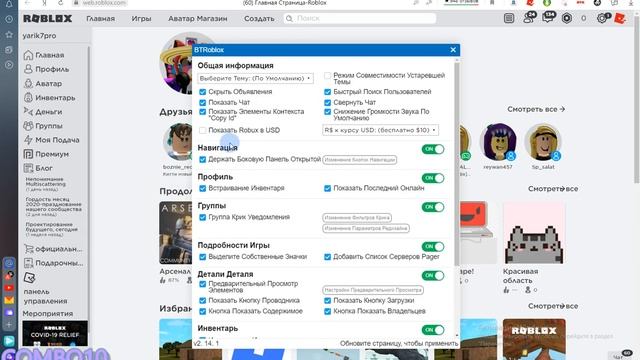
Task: Switch off the Детали Детали ON toggle
Action: (433, 276)
